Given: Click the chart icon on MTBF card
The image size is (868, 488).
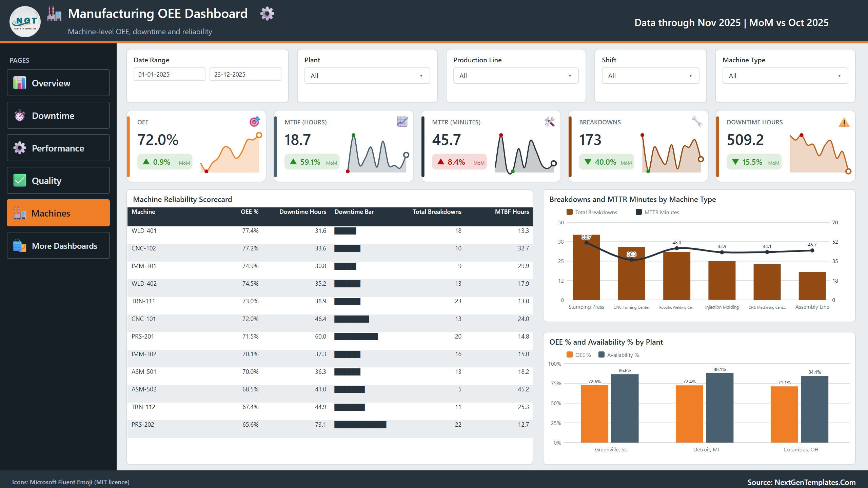Looking at the screenshot, I should pyautogui.click(x=402, y=121).
